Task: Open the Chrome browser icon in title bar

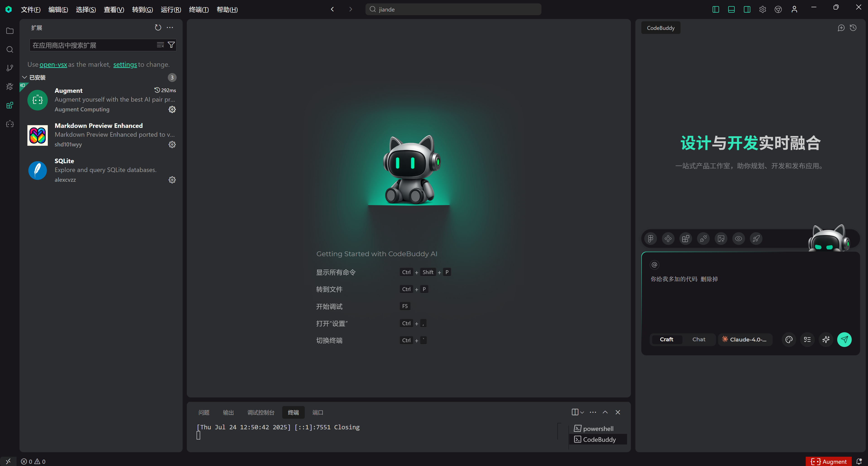Action: 778,10
